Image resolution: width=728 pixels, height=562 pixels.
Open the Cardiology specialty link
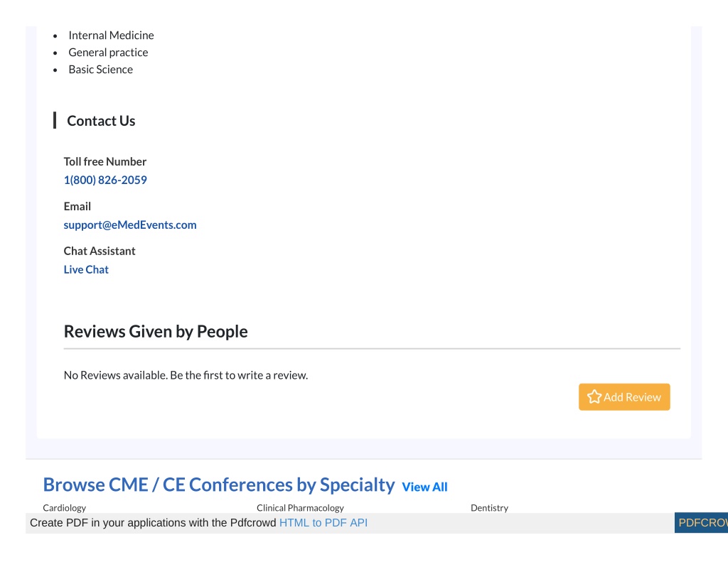coord(65,508)
